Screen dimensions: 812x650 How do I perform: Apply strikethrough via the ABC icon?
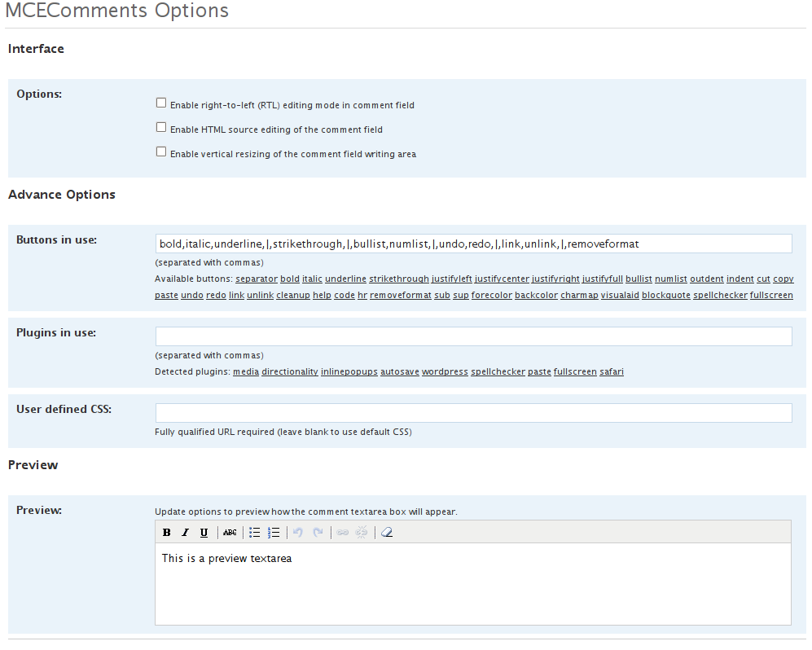pyautogui.click(x=230, y=533)
